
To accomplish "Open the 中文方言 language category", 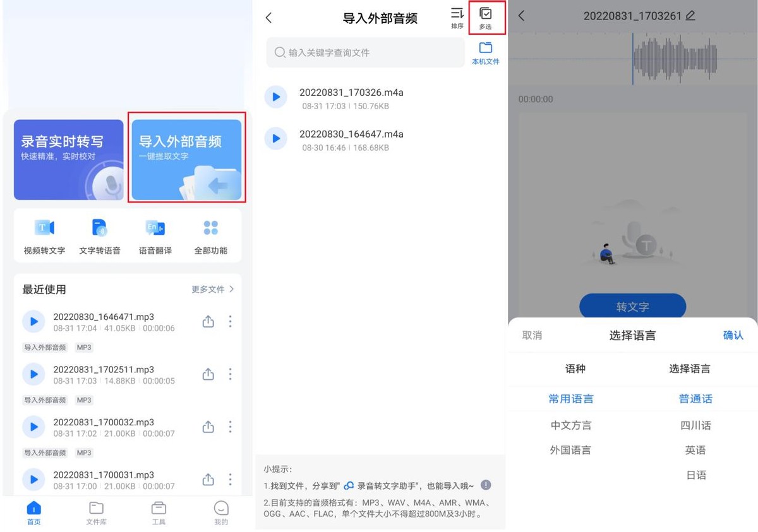I will 570,425.
